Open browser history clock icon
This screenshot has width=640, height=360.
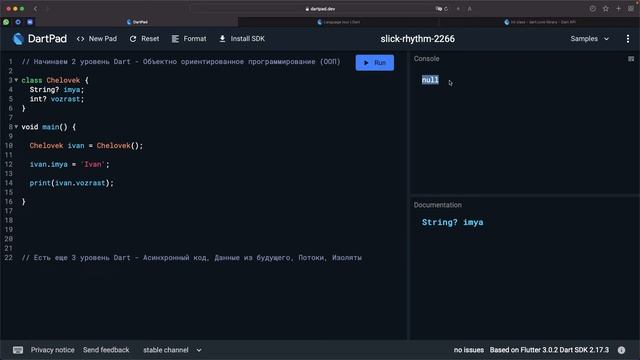[x=593, y=9]
